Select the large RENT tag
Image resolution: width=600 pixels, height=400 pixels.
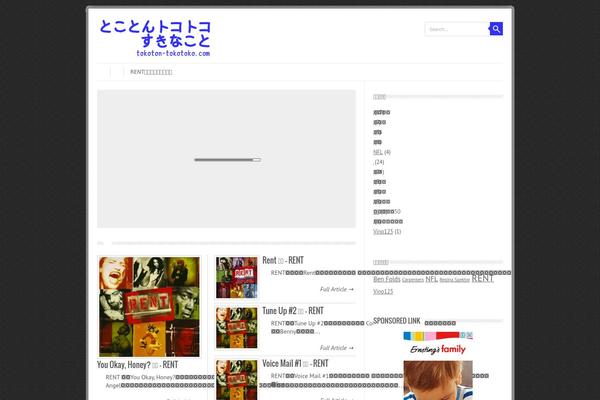482,278
